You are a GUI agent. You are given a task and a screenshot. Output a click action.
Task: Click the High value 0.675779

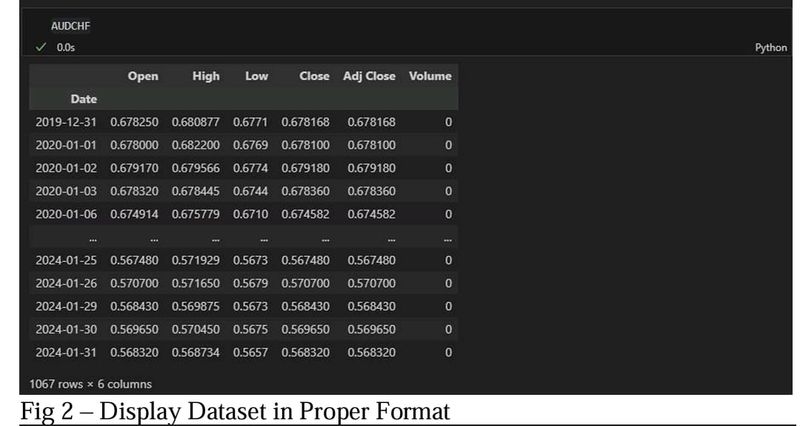[195, 214]
